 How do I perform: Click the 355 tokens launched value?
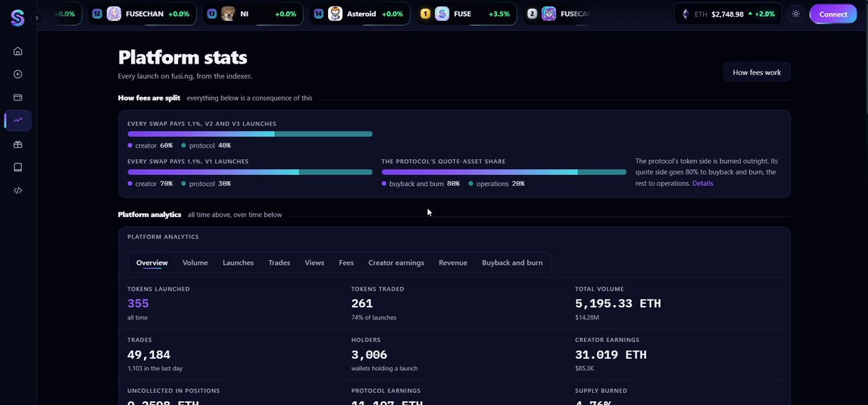[x=138, y=303]
